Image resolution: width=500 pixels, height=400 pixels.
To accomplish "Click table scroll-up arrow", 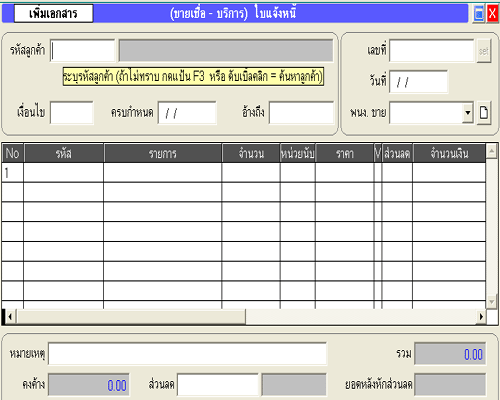I will (491, 152).
